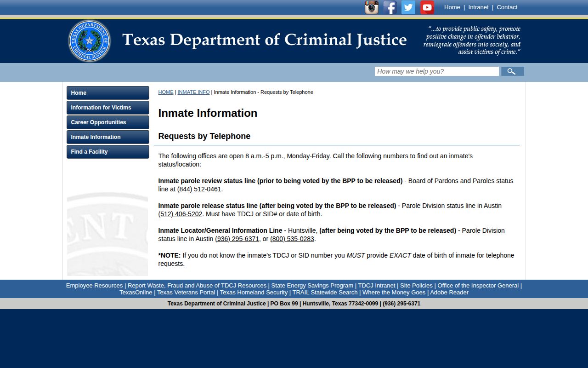
Task: Open TDCJ Intranet footer link
Action: coord(377,286)
